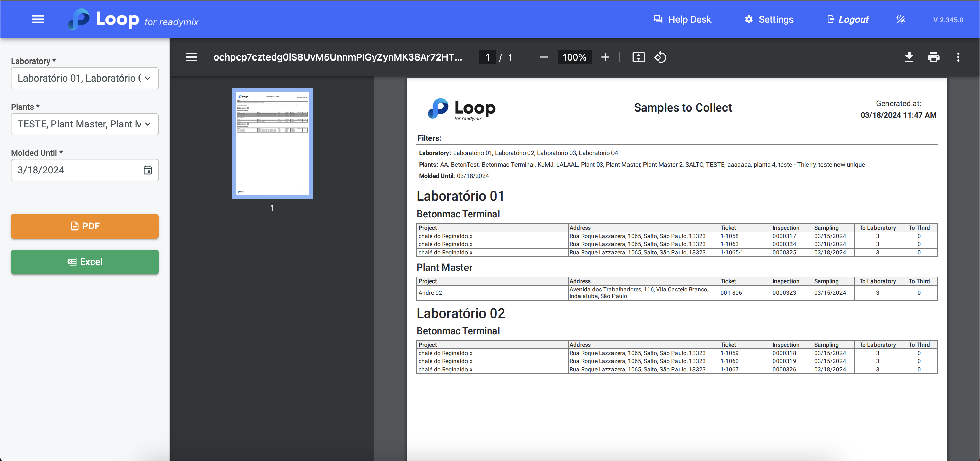This screenshot has width=980, height=461.
Task: Zoom in on the PDF
Action: pyautogui.click(x=605, y=57)
